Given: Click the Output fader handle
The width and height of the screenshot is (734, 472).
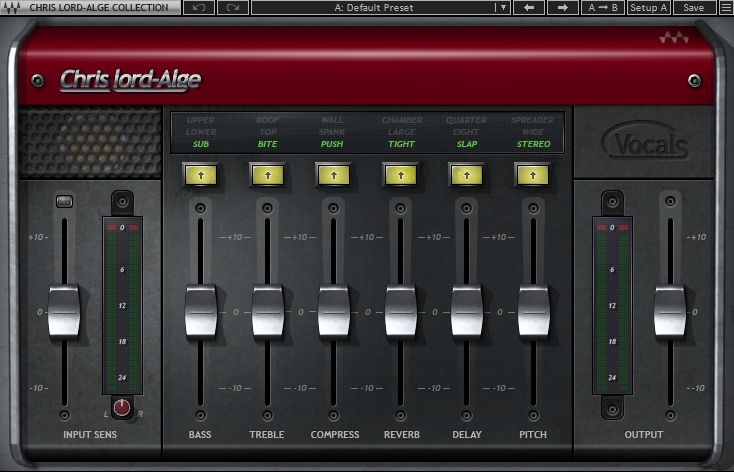Looking at the screenshot, I should click(670, 311).
